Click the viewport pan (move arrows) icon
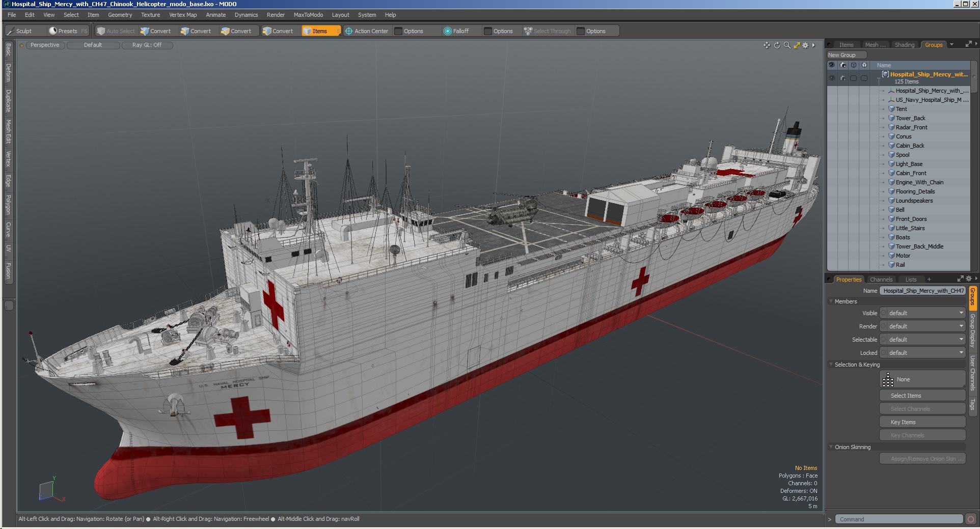Image resolution: width=980 pixels, height=529 pixels. coord(767,45)
